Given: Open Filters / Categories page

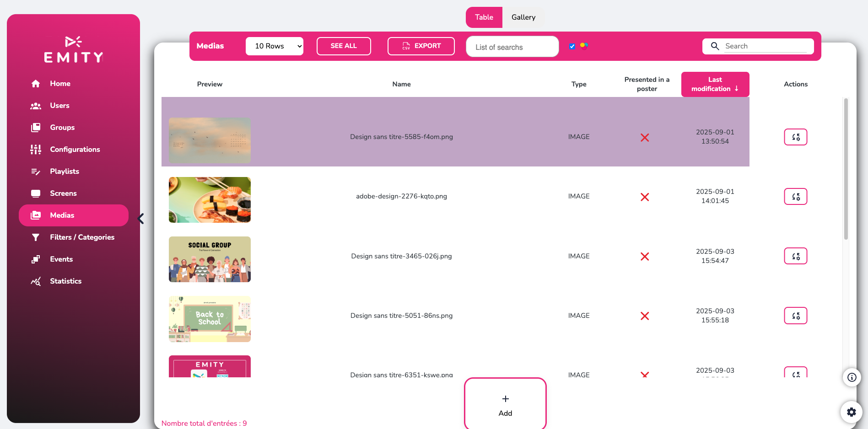Looking at the screenshot, I should [x=82, y=237].
